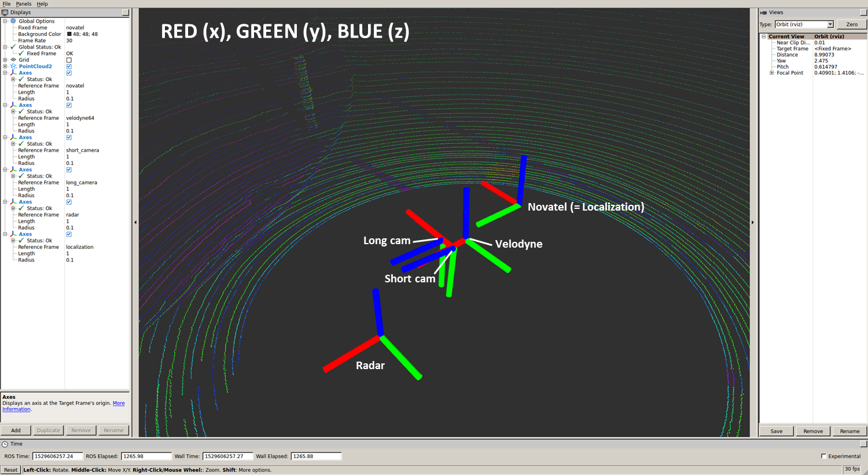Uncheck the Axes display for velodyne64
This screenshot has width=868, height=475.
click(69, 105)
